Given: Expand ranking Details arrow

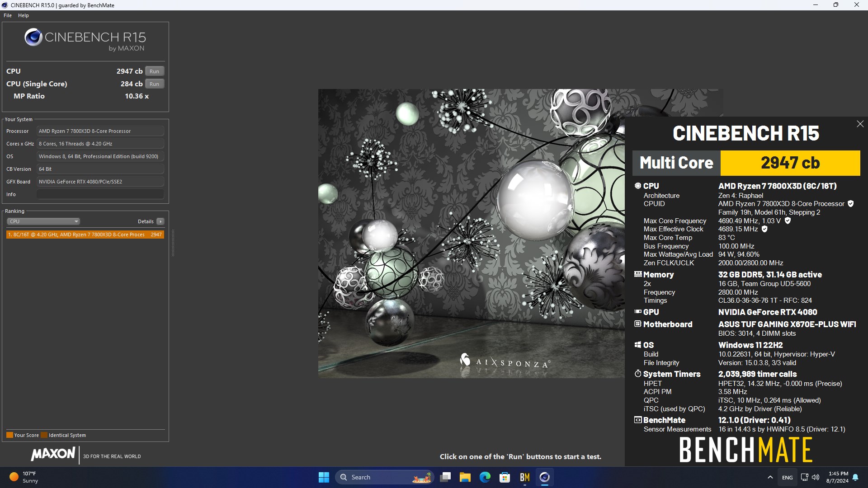Looking at the screenshot, I should (x=160, y=221).
